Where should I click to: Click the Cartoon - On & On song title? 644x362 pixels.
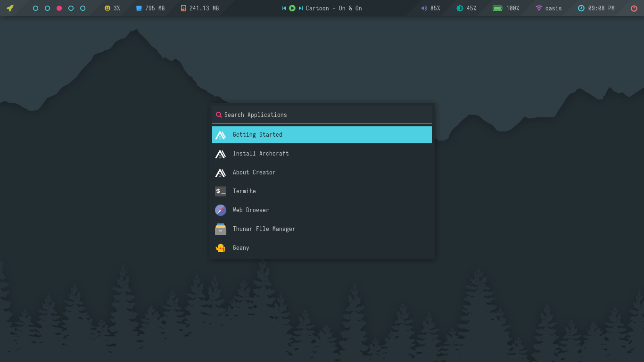click(334, 8)
